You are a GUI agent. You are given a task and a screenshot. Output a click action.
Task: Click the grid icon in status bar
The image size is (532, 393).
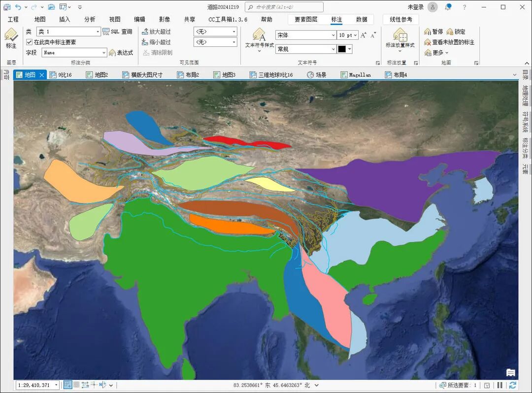click(76, 385)
